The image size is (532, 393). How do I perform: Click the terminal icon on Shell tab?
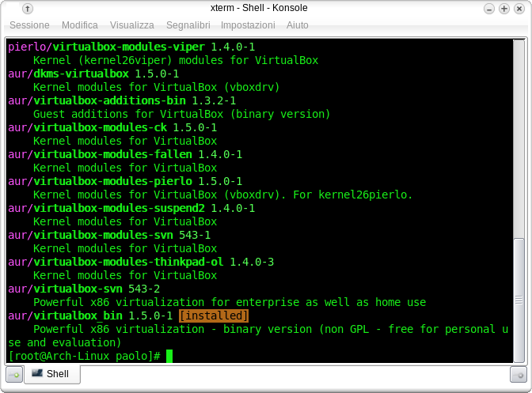tap(38, 374)
